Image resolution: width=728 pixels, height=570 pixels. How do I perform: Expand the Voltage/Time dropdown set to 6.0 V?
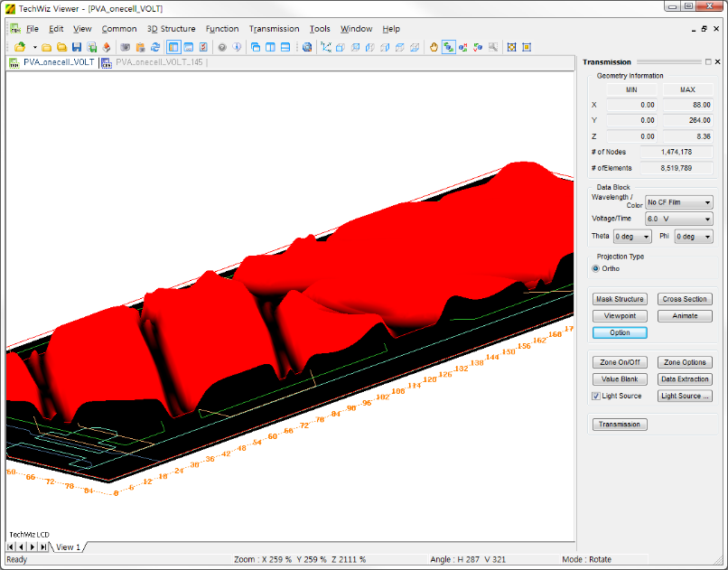click(x=678, y=219)
